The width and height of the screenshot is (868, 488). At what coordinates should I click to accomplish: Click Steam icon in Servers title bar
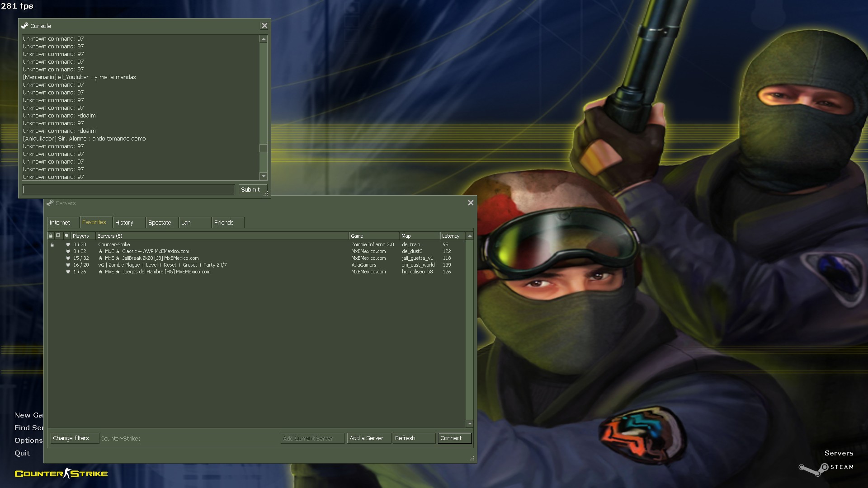(50, 203)
